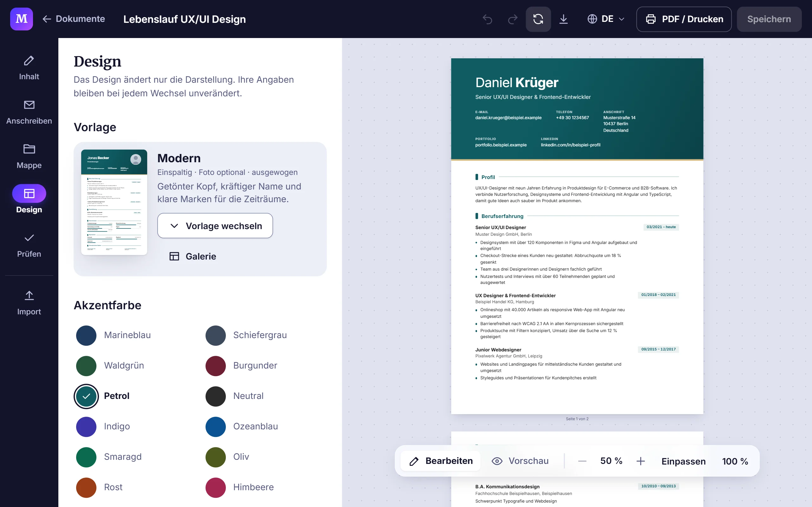The image size is (812, 507).
Task: Click the redo arrow icon
Action: pyautogui.click(x=513, y=19)
